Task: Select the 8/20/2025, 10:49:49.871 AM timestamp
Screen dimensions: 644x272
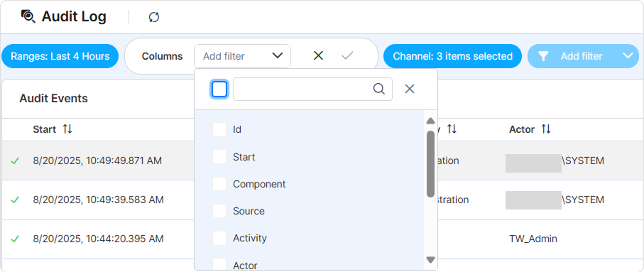Action: point(97,161)
